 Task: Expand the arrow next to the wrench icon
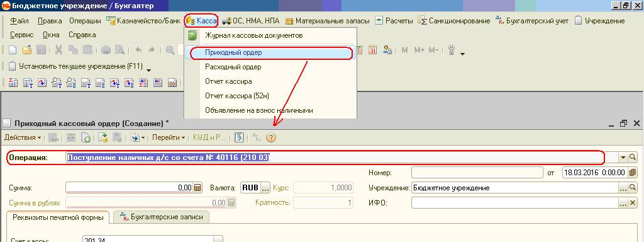coord(463,54)
